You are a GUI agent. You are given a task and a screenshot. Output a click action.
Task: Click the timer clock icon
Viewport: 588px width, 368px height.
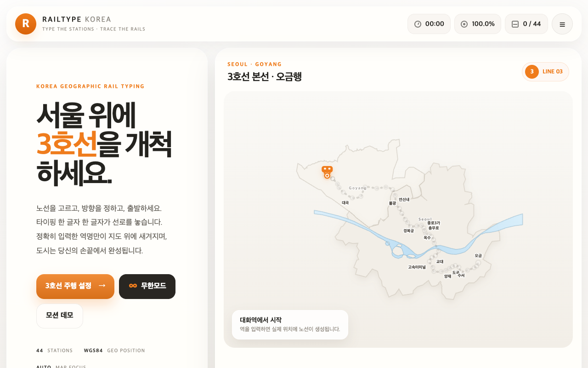click(418, 24)
